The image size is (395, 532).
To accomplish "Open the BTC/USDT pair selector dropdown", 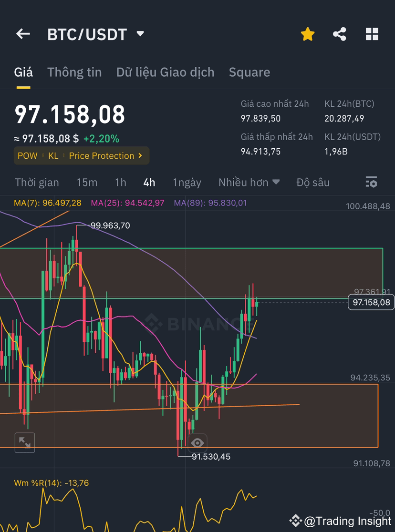I will tap(140, 33).
